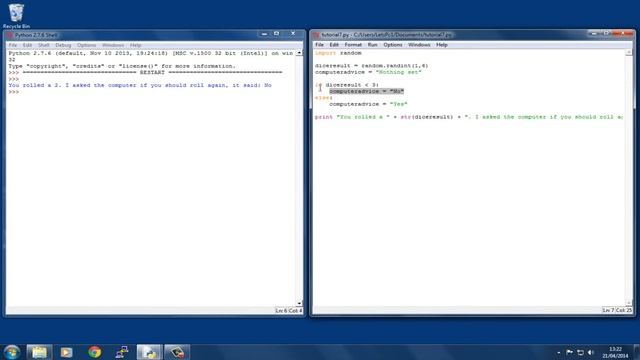Open the Action Center flag icon

tap(569, 352)
